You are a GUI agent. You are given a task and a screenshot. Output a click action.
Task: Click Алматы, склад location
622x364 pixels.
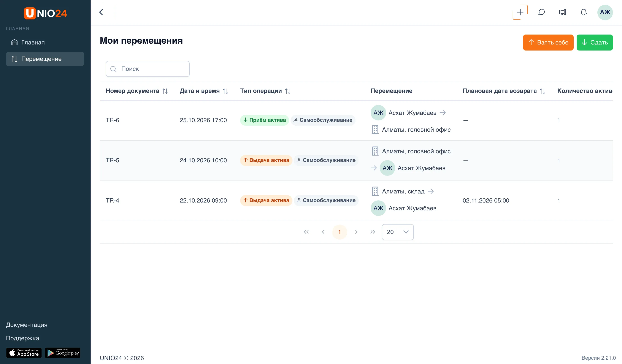[403, 191]
